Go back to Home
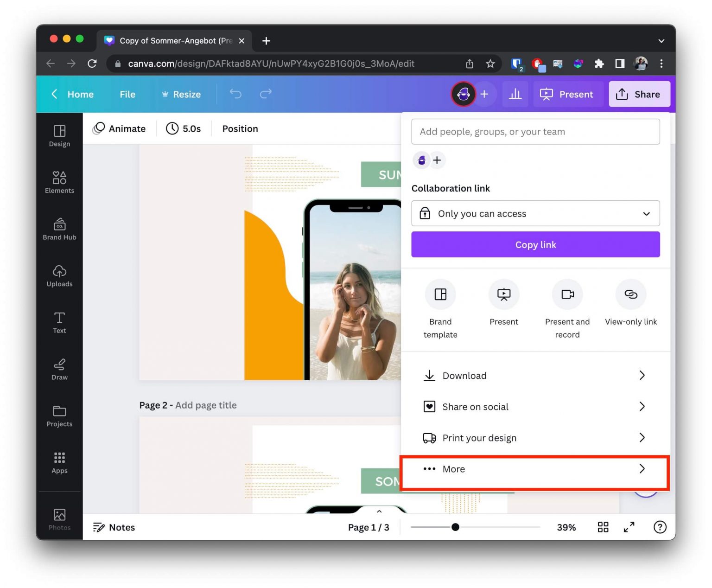Viewport: 712px width, 588px height. [72, 94]
